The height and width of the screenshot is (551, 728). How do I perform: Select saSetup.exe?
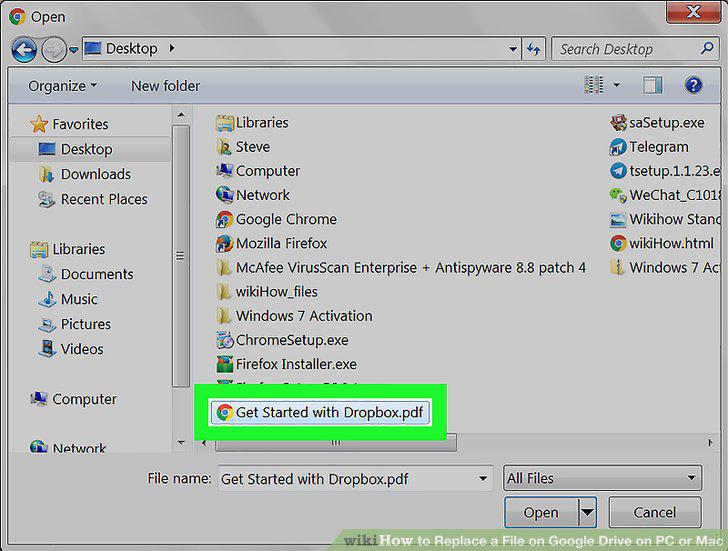click(657, 123)
